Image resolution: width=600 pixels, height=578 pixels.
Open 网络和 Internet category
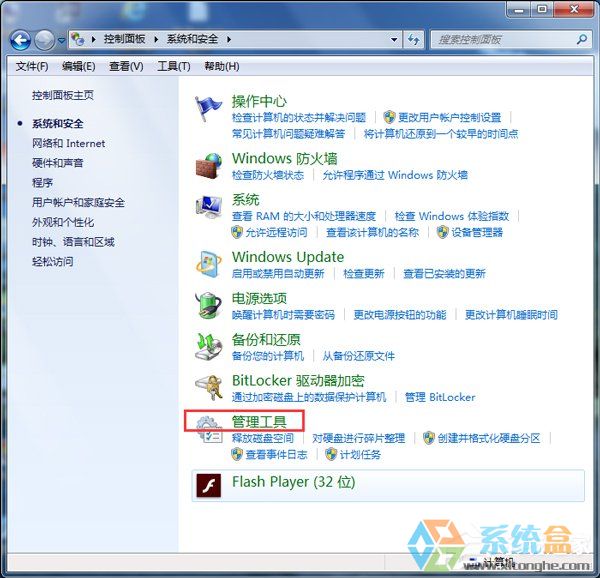tap(68, 143)
